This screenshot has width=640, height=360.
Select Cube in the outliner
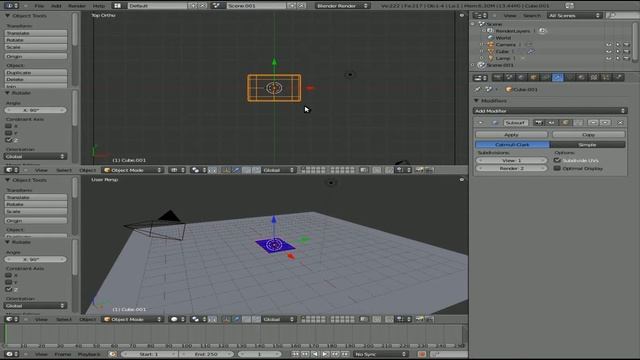[502, 51]
